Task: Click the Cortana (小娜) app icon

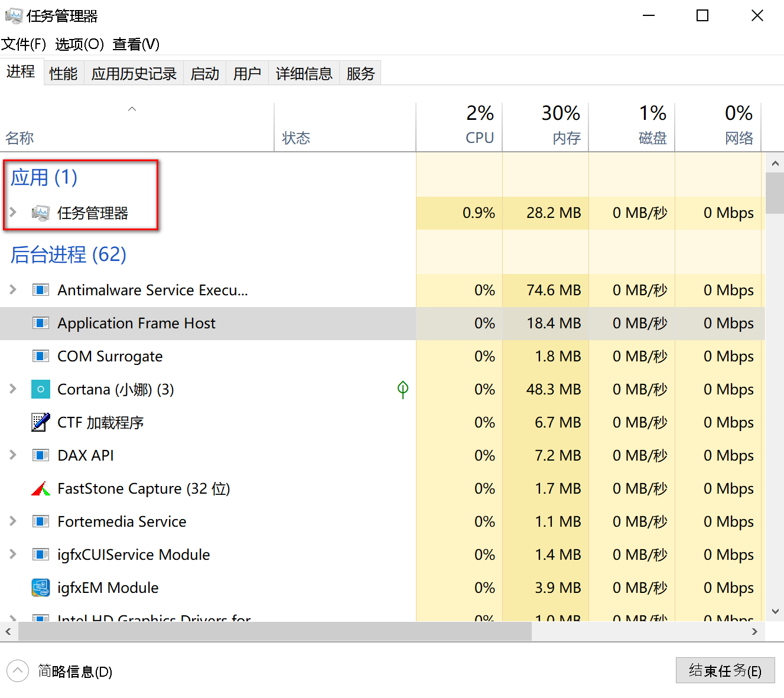Action: (x=41, y=390)
